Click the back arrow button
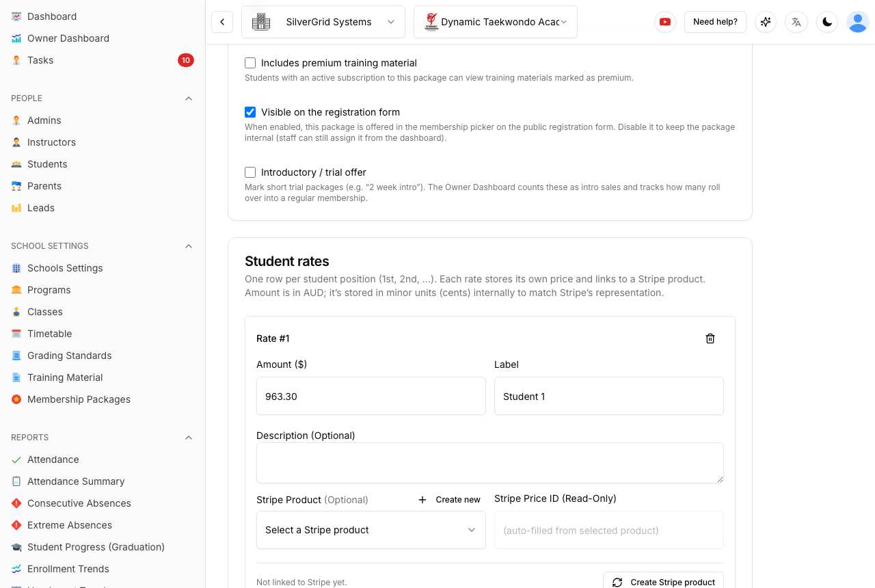 [222, 22]
